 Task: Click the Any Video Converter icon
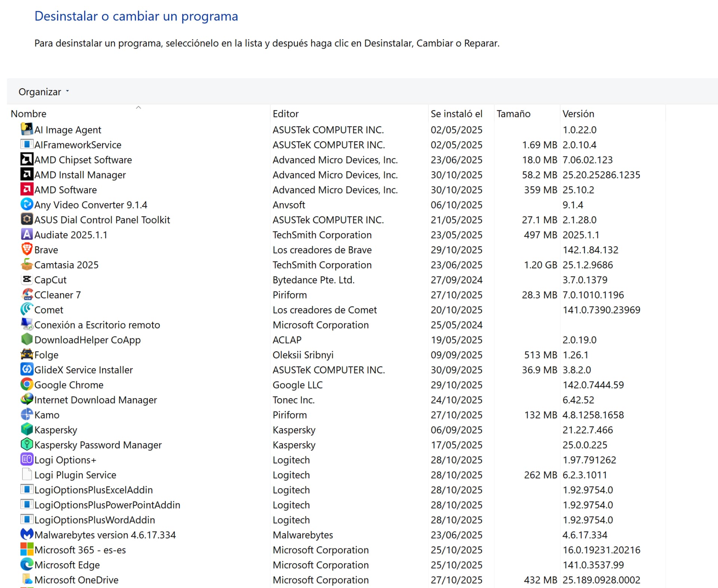(x=27, y=204)
